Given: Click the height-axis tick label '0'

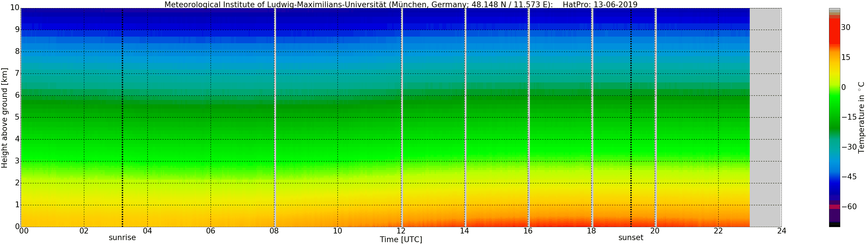Looking at the screenshot, I should [18, 227].
